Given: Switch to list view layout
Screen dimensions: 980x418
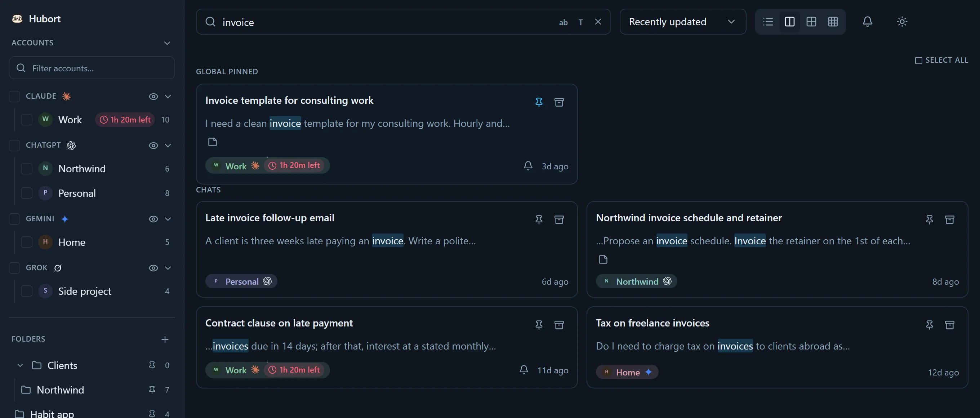Looking at the screenshot, I should [768, 22].
